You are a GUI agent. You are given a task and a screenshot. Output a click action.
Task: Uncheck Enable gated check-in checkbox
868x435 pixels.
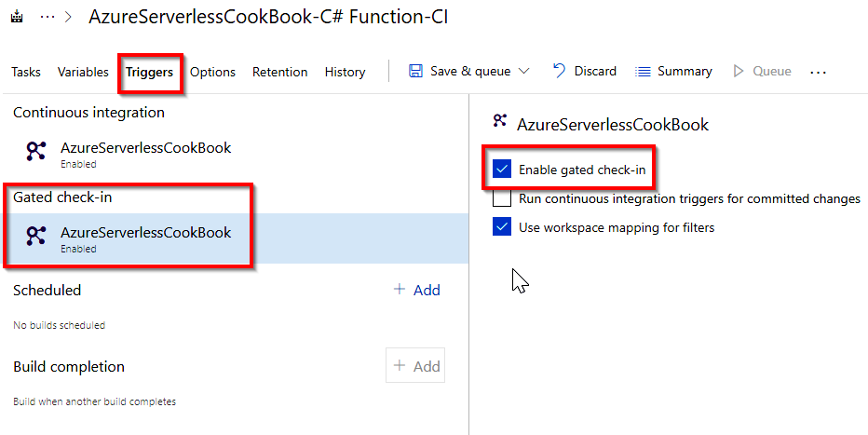click(502, 170)
